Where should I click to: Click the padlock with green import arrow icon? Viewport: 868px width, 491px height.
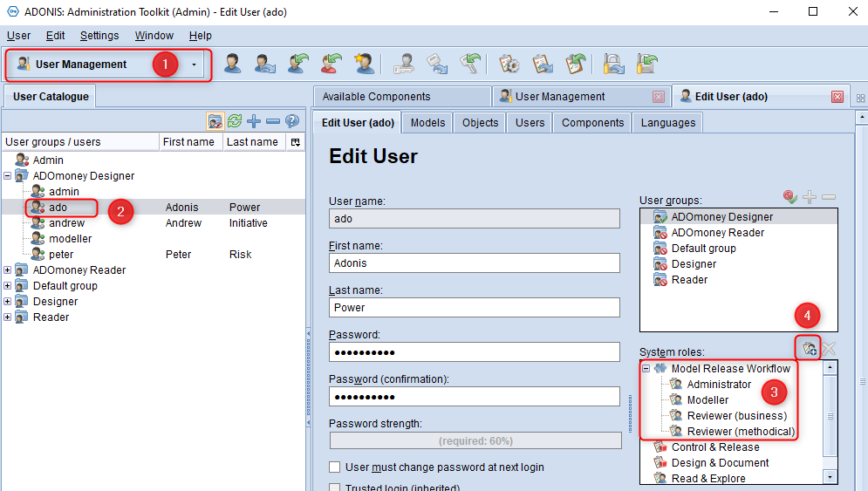tap(646, 64)
